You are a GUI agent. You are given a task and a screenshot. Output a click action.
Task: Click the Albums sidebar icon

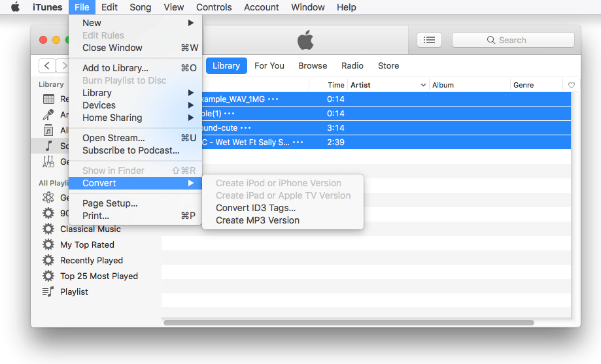pos(48,130)
